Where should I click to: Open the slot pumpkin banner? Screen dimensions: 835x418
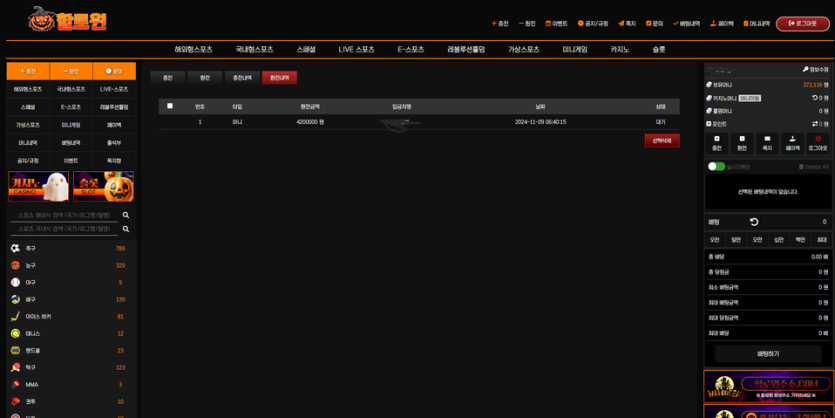(103, 186)
